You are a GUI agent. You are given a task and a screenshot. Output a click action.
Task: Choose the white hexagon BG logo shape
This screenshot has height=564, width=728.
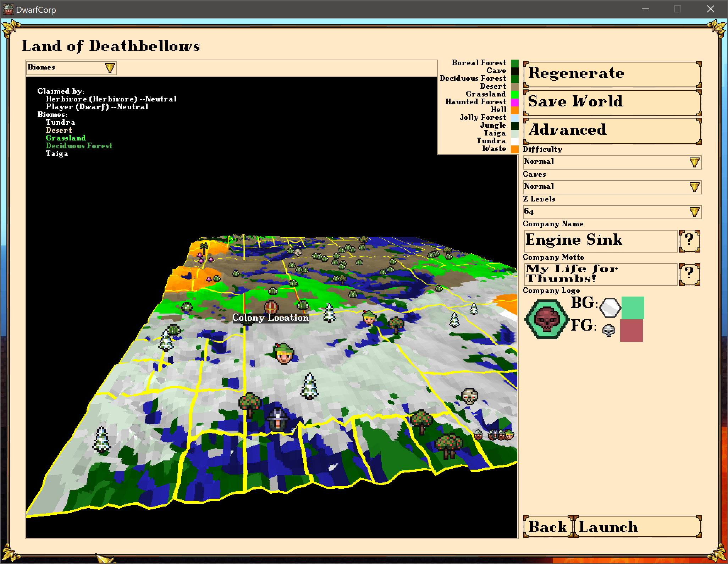pyautogui.click(x=610, y=308)
